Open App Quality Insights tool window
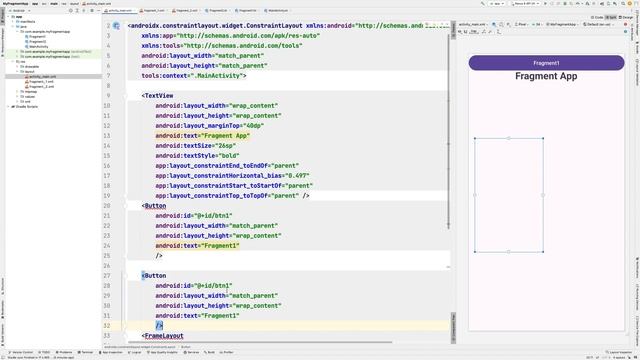640x360 pixels. 162,352
